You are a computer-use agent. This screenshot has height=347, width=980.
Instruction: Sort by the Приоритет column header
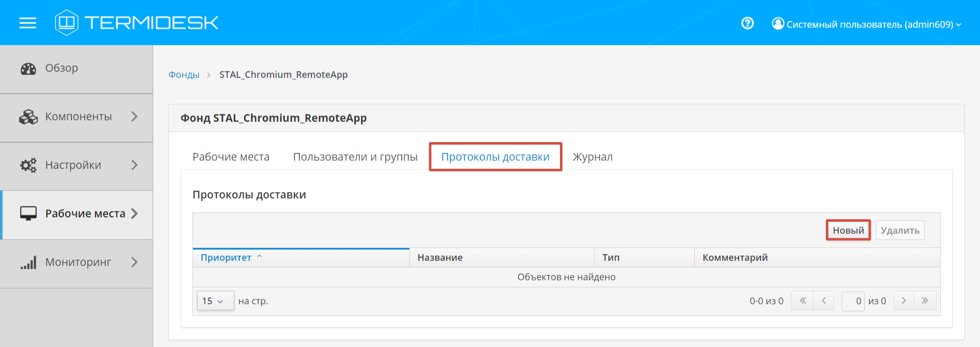pyautogui.click(x=226, y=258)
